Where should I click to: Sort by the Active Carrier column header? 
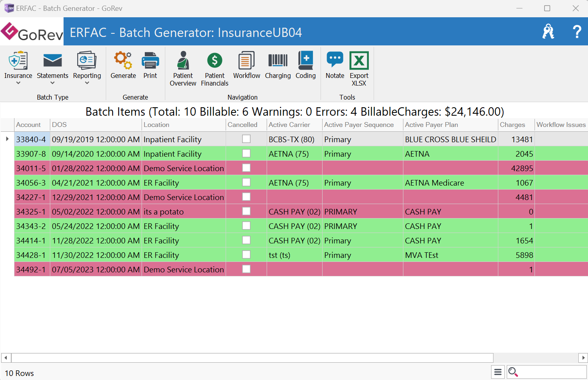pos(294,125)
